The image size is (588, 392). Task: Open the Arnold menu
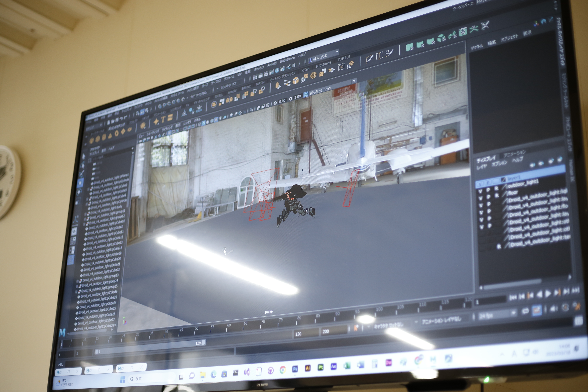(x=272, y=64)
